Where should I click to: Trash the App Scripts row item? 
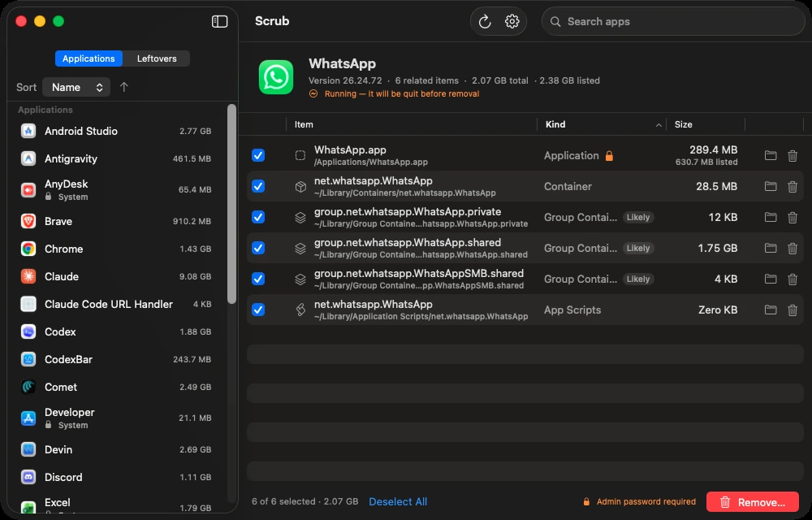pyautogui.click(x=793, y=310)
